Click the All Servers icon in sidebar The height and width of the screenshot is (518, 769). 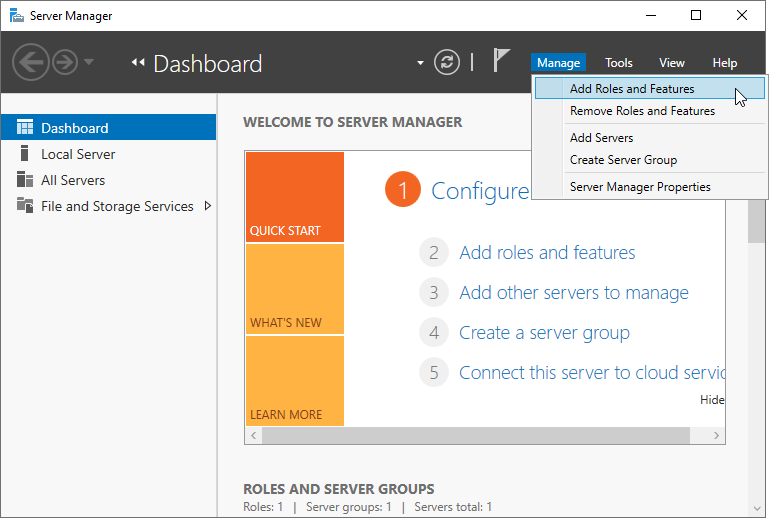(25, 179)
